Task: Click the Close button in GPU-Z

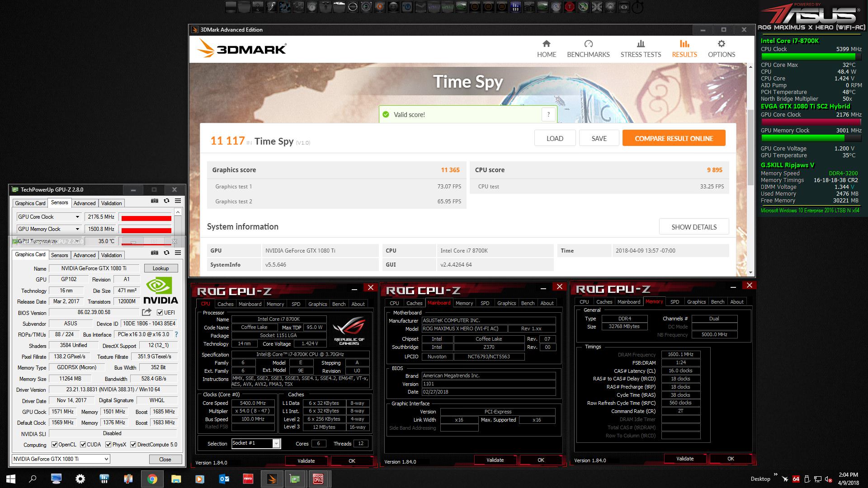Action: 165,460
